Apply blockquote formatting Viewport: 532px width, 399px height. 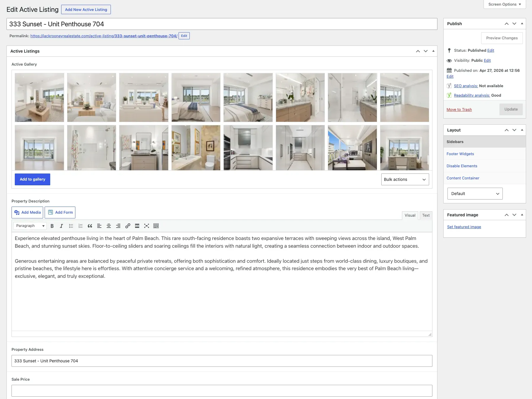[x=90, y=226]
